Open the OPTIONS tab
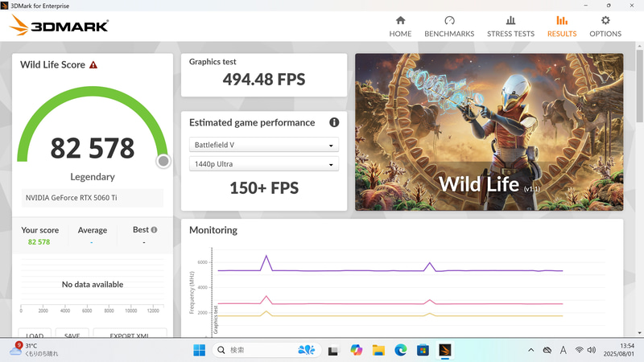Screen dimensions: 644x362 click(605, 27)
